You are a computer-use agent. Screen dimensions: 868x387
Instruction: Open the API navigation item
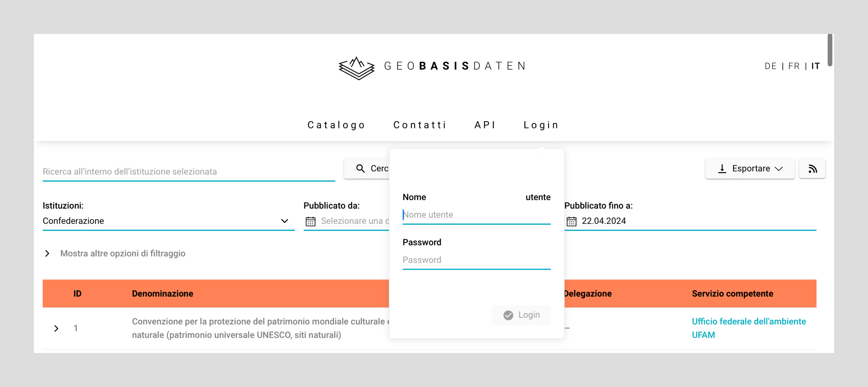(x=485, y=125)
